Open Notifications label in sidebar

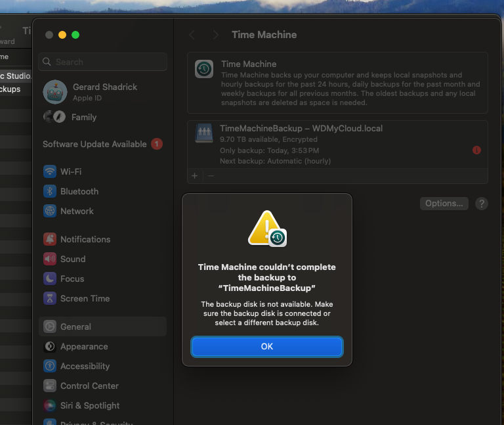(x=85, y=239)
